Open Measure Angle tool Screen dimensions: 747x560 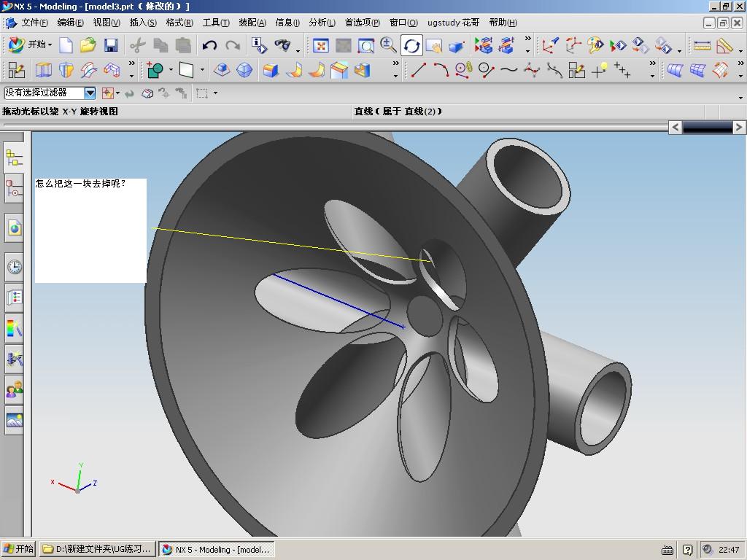point(724,46)
